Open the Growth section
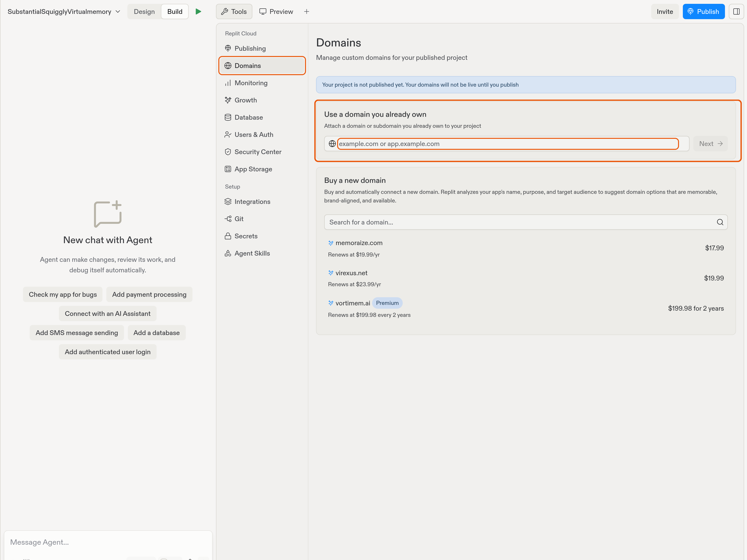The width and height of the screenshot is (747, 560). [262, 100]
